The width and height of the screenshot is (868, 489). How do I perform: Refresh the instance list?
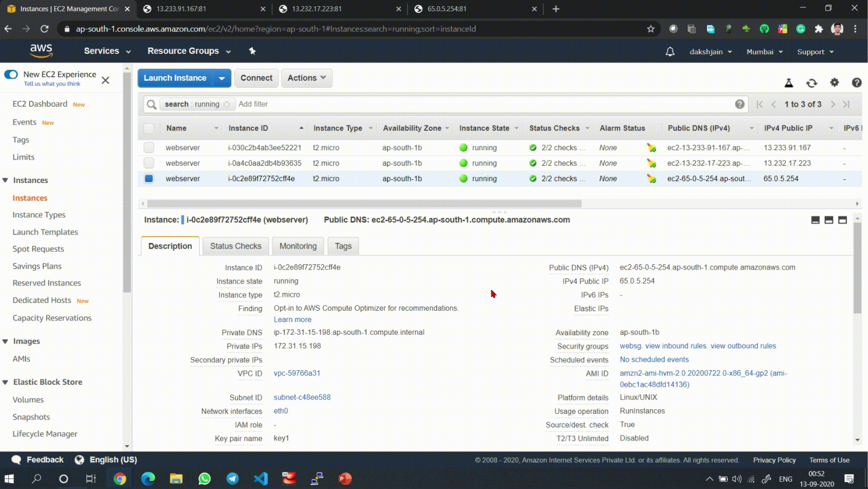point(812,82)
